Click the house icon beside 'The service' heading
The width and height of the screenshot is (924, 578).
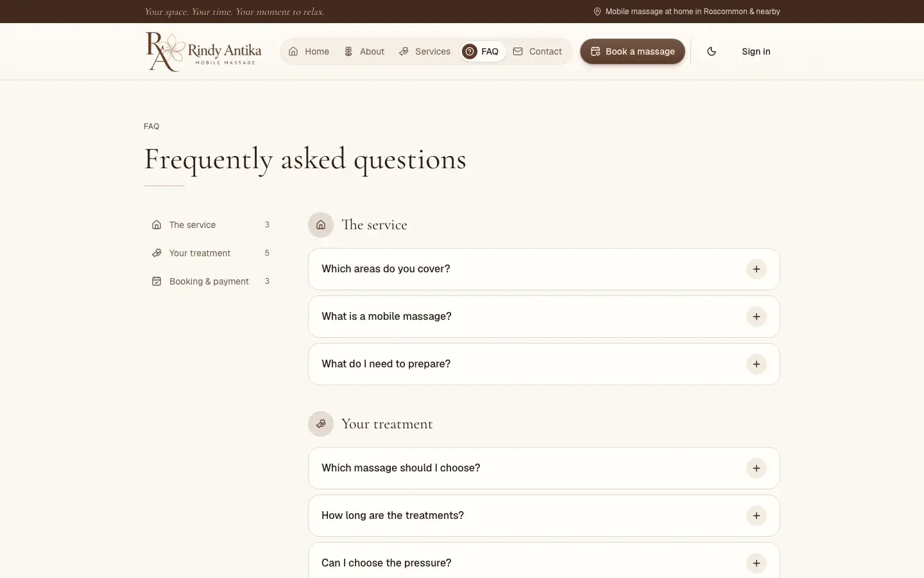click(321, 225)
